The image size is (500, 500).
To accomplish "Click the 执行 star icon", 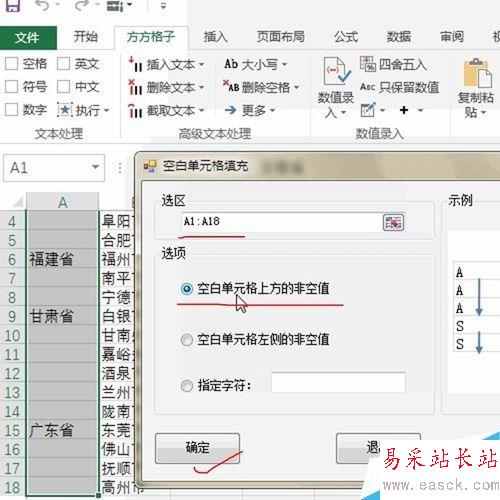I will (65, 110).
